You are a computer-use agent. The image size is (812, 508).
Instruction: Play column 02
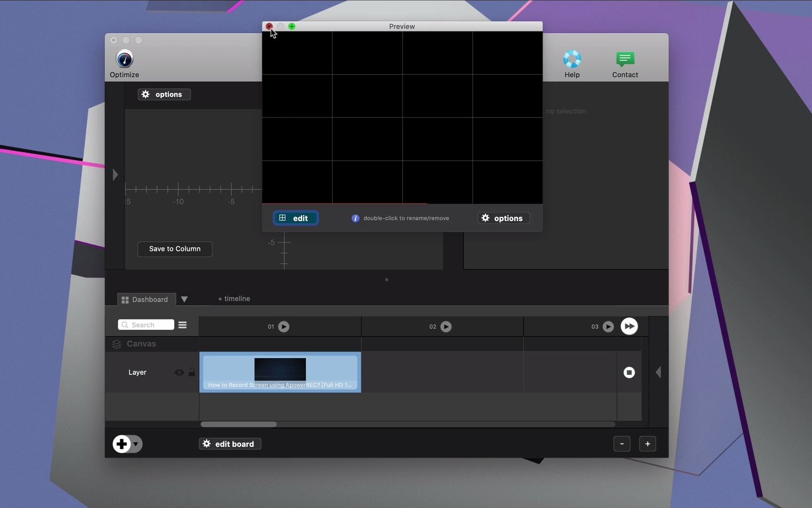point(446,326)
